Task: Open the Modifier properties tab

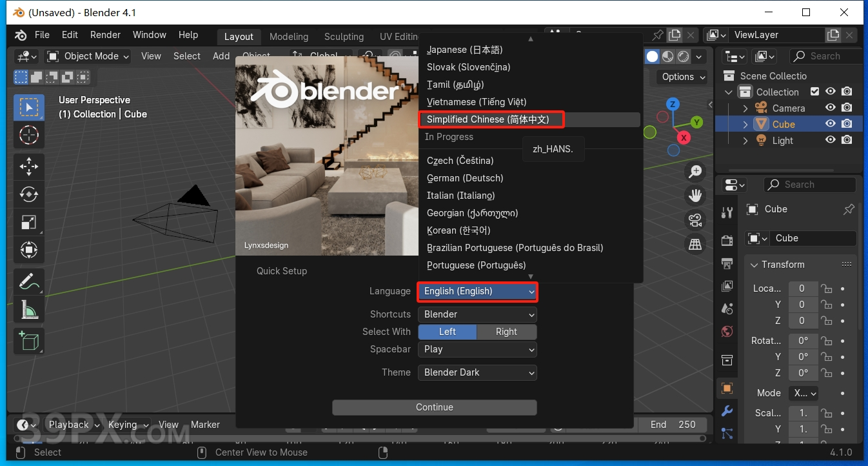Action: pyautogui.click(x=727, y=410)
